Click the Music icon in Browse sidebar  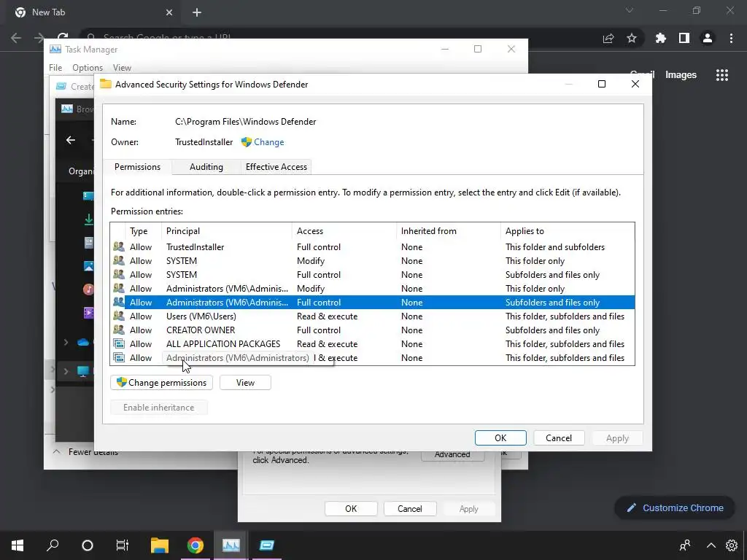coord(88,289)
